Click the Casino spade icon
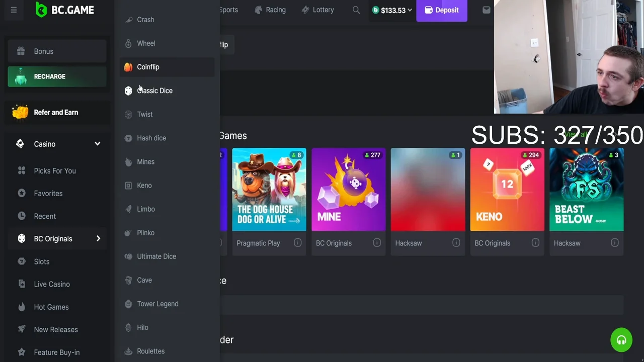The width and height of the screenshot is (644, 362). (20, 144)
